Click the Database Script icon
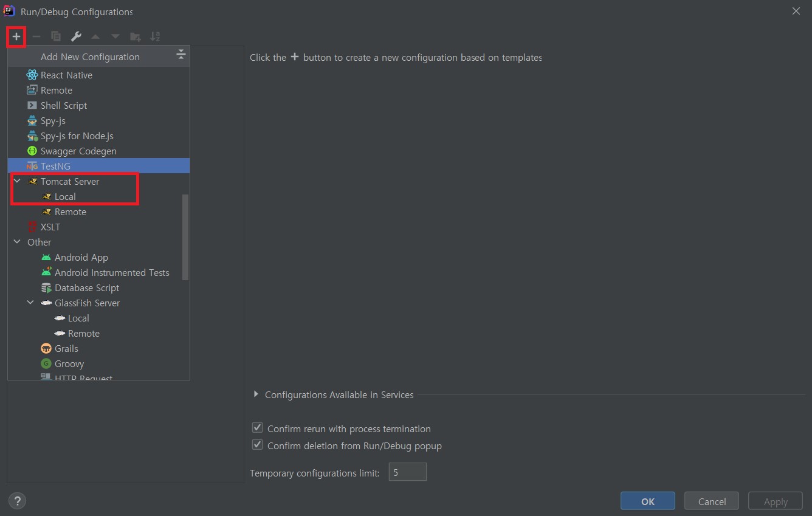Screen dimensions: 812x516 [x=46, y=287]
